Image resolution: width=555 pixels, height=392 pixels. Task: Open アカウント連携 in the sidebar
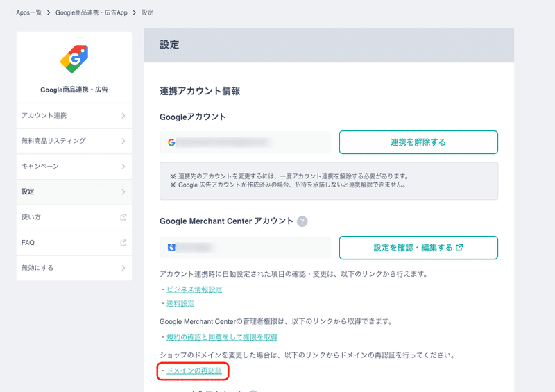(x=74, y=116)
